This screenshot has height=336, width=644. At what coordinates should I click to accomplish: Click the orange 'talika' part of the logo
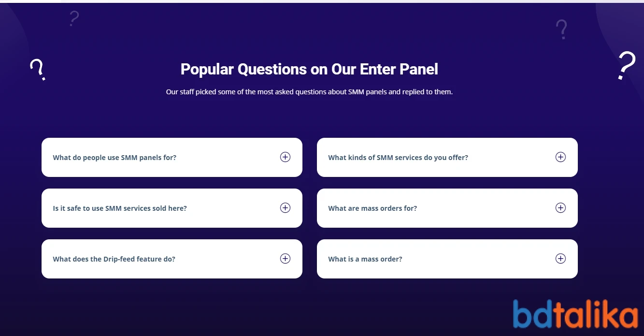coord(596,314)
